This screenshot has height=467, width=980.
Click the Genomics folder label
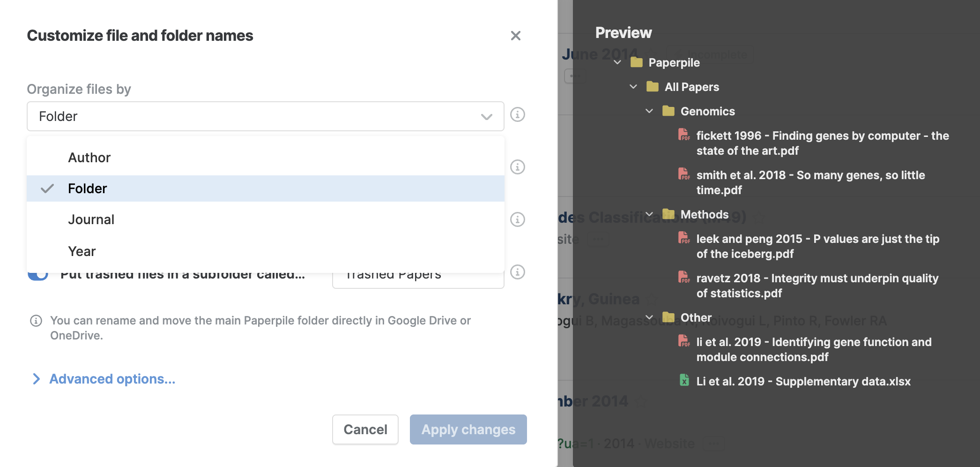(x=707, y=111)
